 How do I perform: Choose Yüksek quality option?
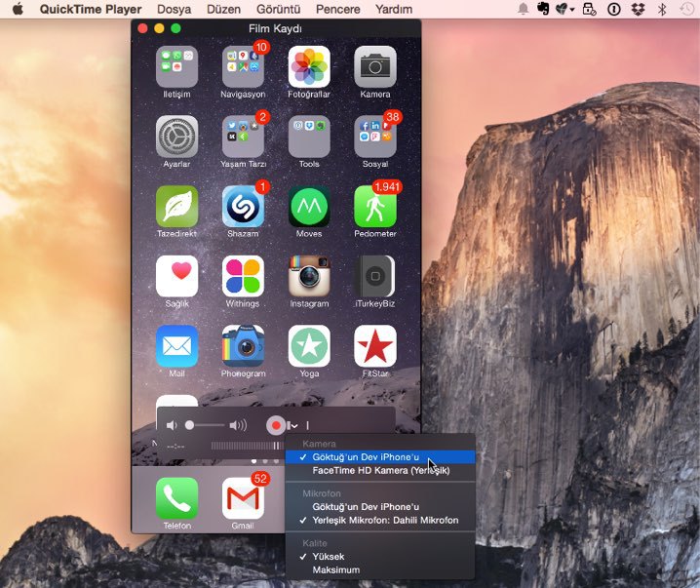380,556
